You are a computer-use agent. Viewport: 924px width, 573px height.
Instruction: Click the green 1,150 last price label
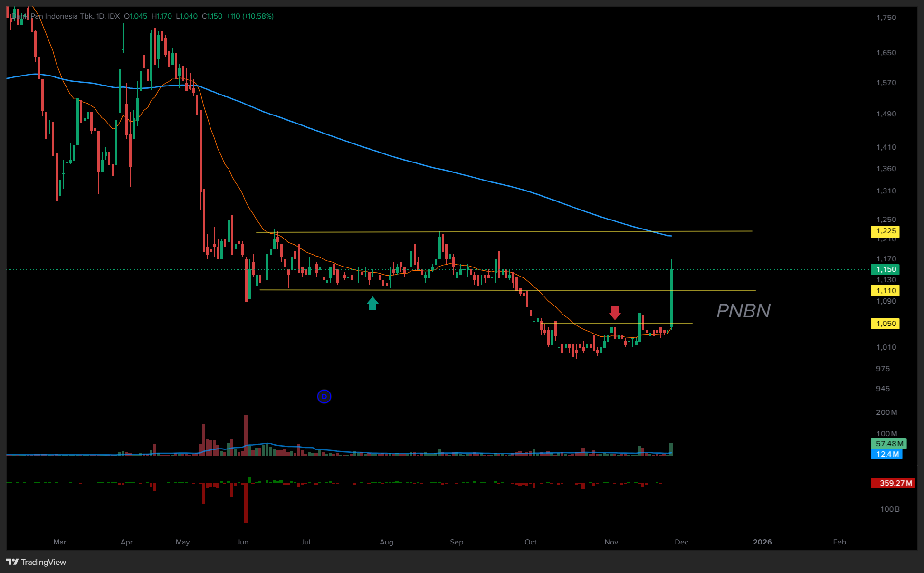886,269
